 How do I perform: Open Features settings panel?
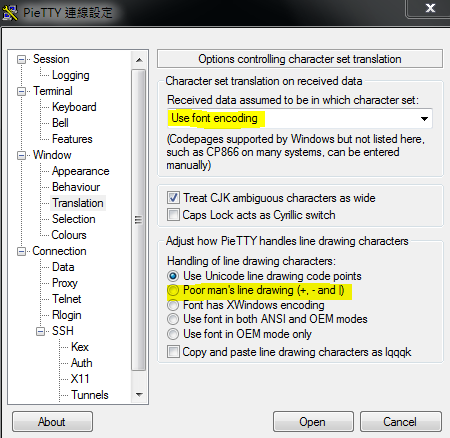(x=72, y=139)
